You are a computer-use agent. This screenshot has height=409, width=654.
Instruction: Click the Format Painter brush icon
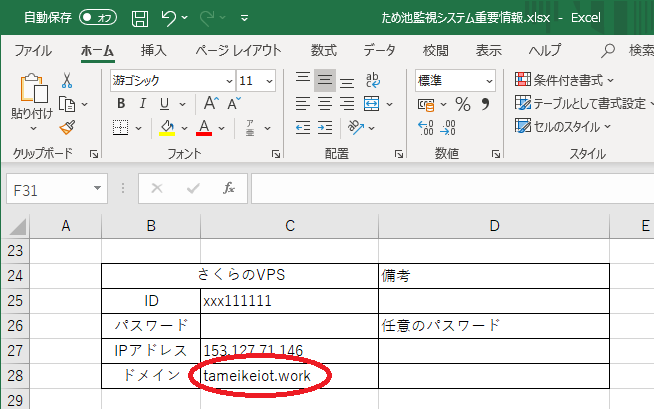[x=67, y=127]
